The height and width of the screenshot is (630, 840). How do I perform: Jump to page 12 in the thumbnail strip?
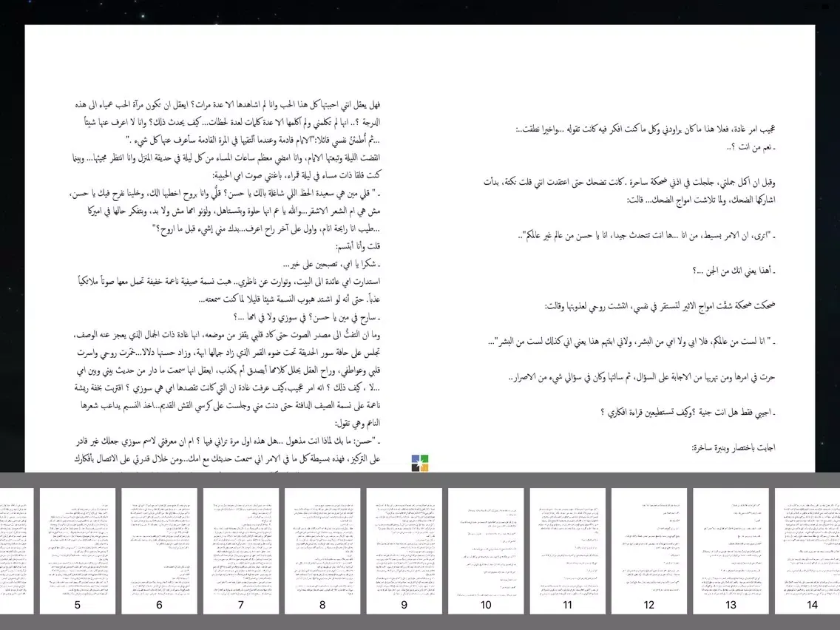click(649, 551)
